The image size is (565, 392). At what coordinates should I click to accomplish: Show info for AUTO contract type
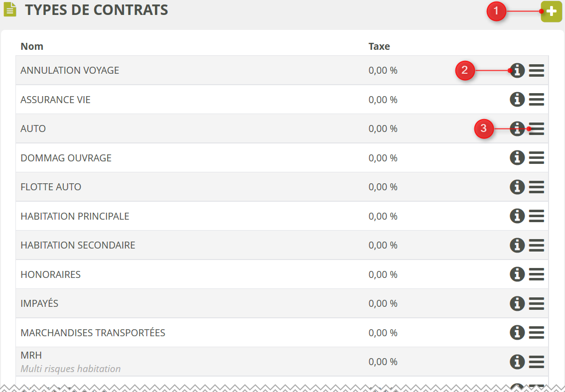(517, 129)
